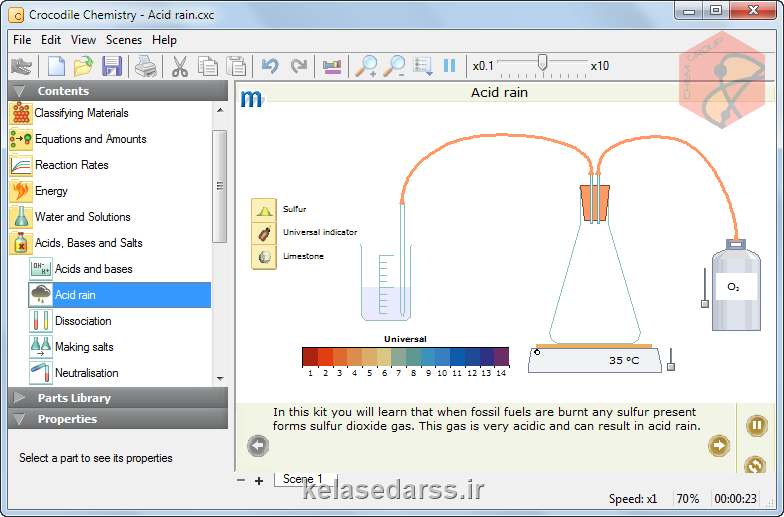Image resolution: width=784 pixels, height=517 pixels.
Task: Click the 35 °C hotplate heater
Action: coord(595,360)
